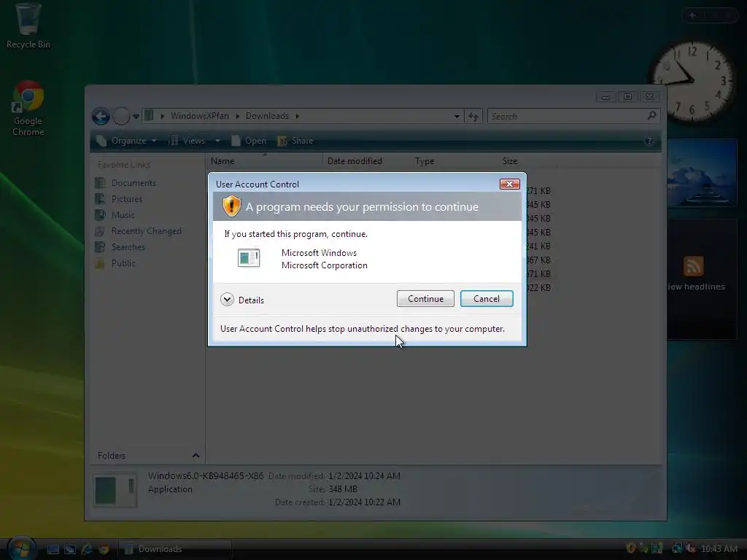Open Public in Favorite Links

click(x=123, y=263)
